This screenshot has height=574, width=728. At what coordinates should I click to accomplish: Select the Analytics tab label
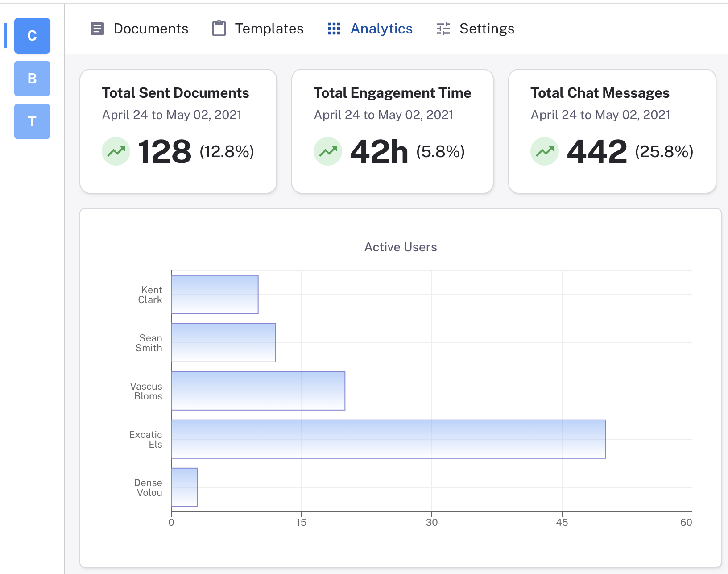381,29
